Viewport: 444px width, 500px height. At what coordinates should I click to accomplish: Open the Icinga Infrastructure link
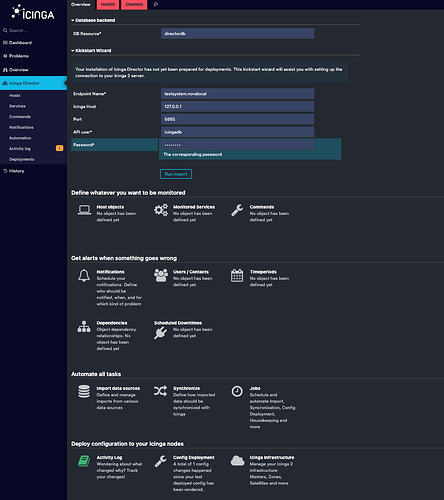pyautogui.click(x=272, y=458)
